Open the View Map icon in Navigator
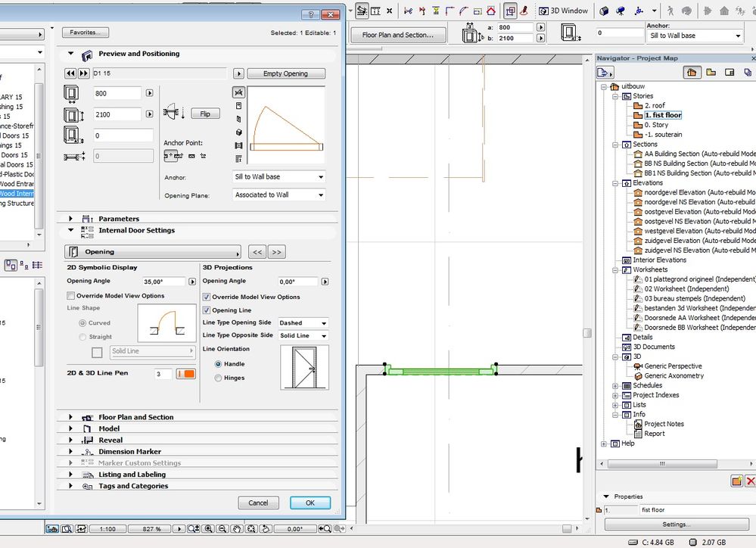 (x=711, y=73)
